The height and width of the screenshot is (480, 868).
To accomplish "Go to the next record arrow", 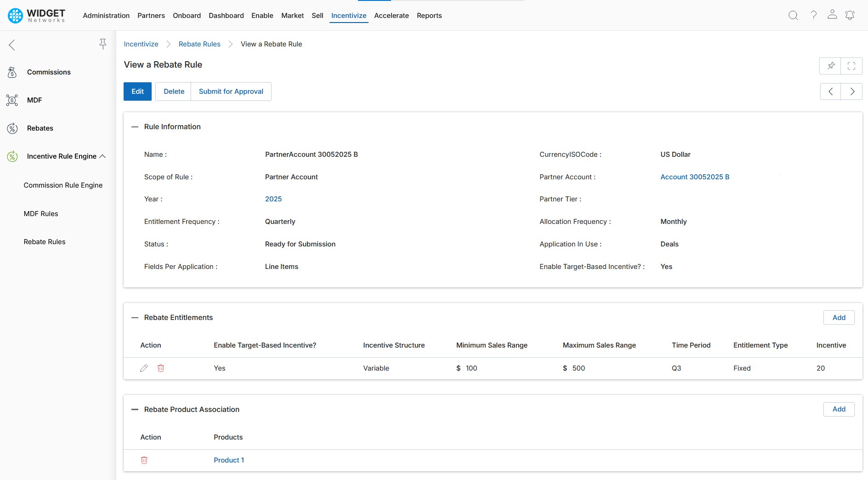I will coord(851,91).
